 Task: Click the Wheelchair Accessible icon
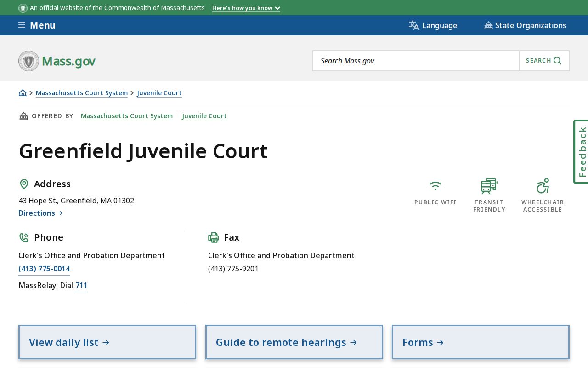pos(543,186)
